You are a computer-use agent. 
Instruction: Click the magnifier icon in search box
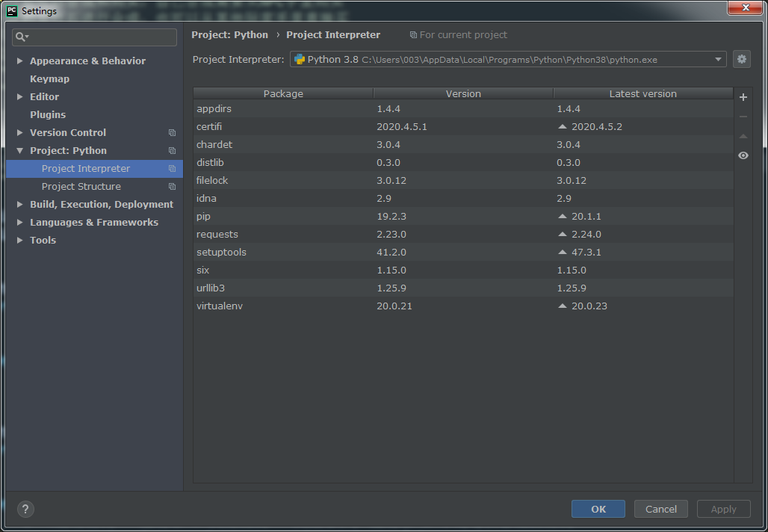(x=22, y=37)
